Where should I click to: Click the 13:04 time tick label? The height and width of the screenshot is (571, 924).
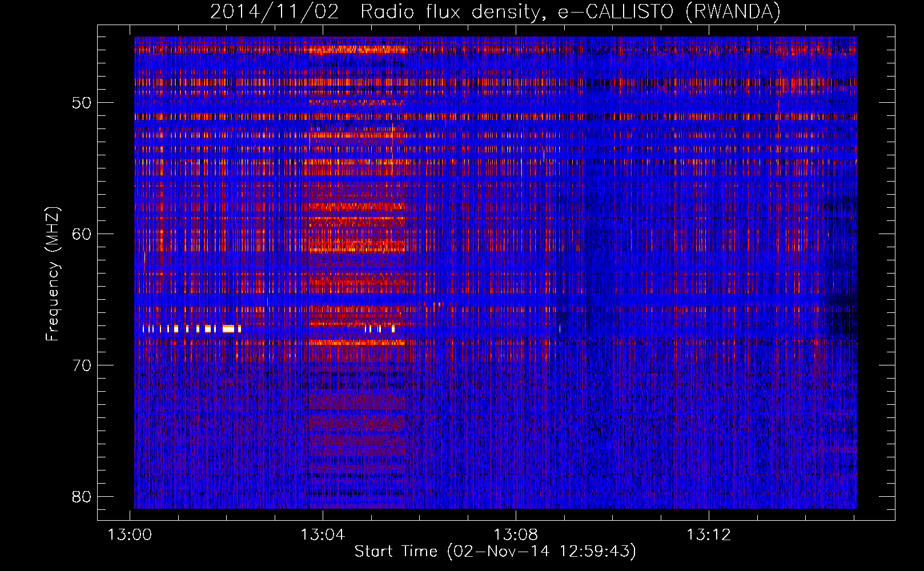323,535
